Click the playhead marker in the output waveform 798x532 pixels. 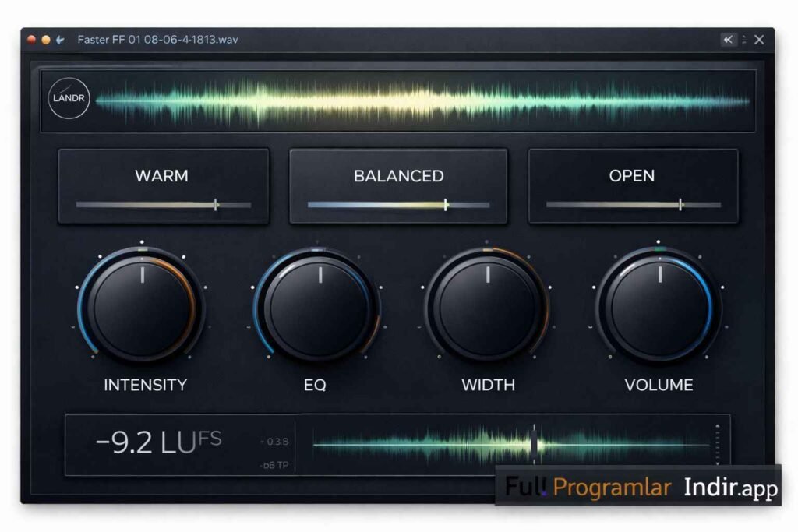coord(534,442)
